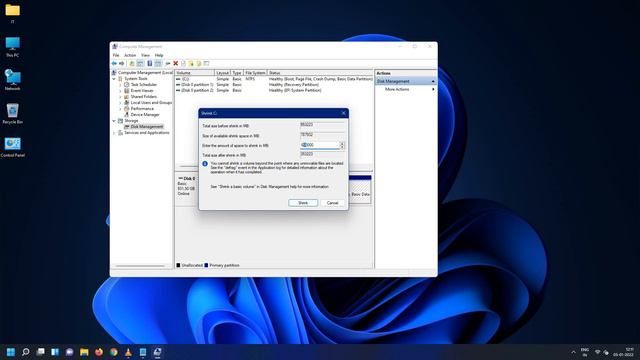Click the blue Help toolbar icon

click(x=149, y=64)
